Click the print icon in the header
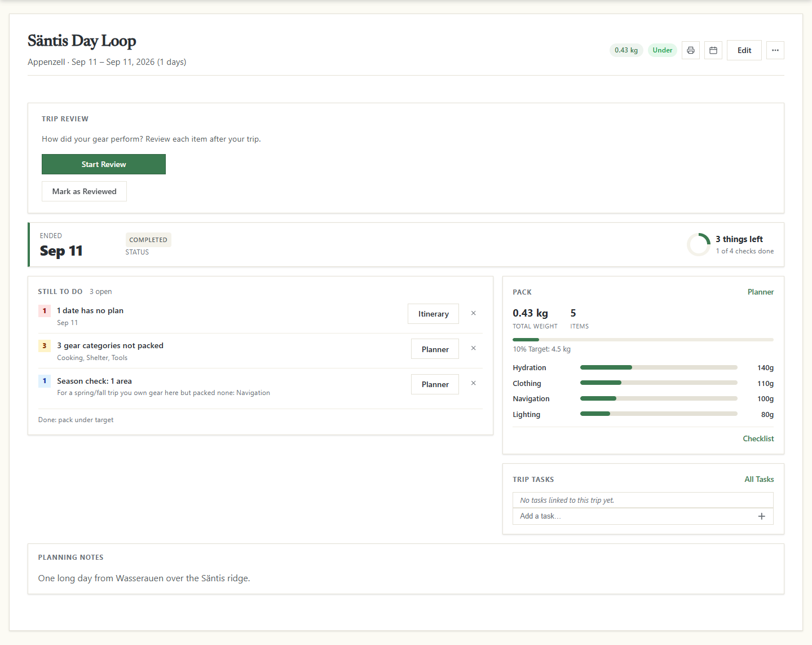812x645 pixels. click(x=691, y=50)
